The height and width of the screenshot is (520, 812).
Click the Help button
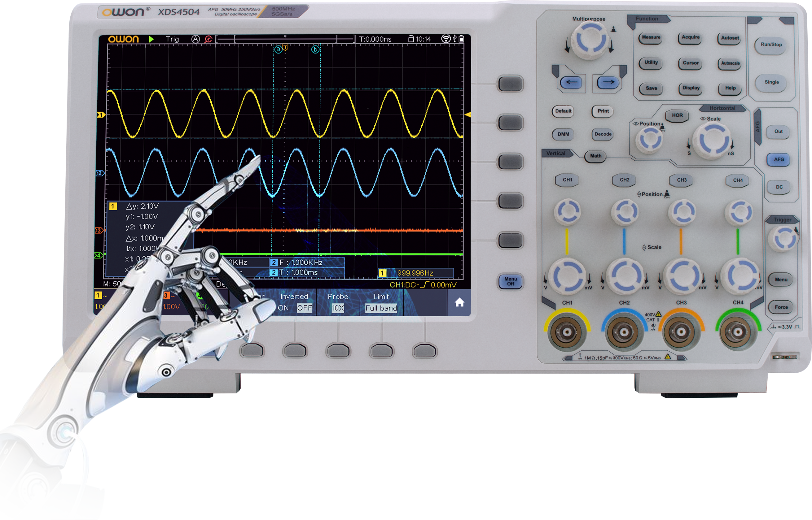(730, 89)
